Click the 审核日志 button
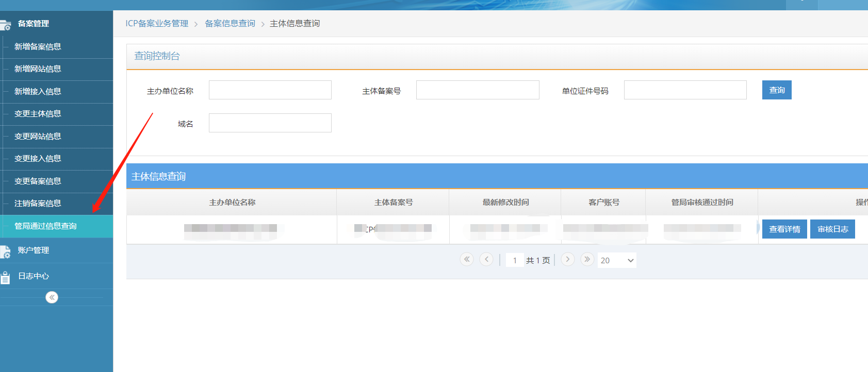This screenshot has width=868, height=372. point(832,229)
